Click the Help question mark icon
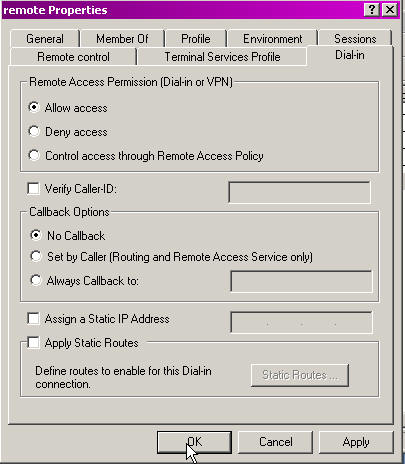Screen dimensions: 405x464 tap(372, 10)
